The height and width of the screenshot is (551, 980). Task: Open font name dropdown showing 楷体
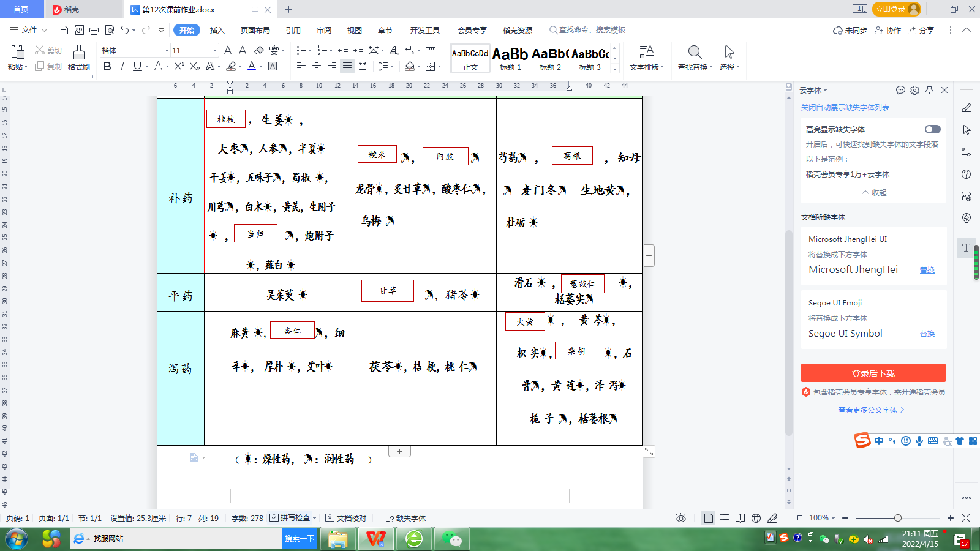click(x=166, y=50)
